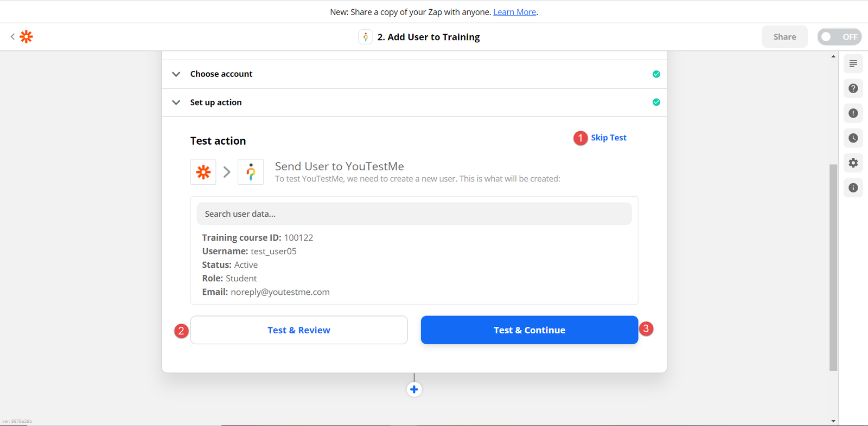
Task: Open the Learn More link in banner
Action: (514, 12)
